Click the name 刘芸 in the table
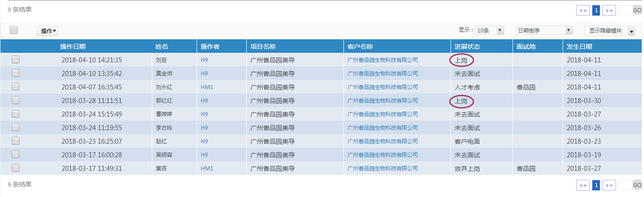This screenshot has width=644, height=197. tap(161, 60)
